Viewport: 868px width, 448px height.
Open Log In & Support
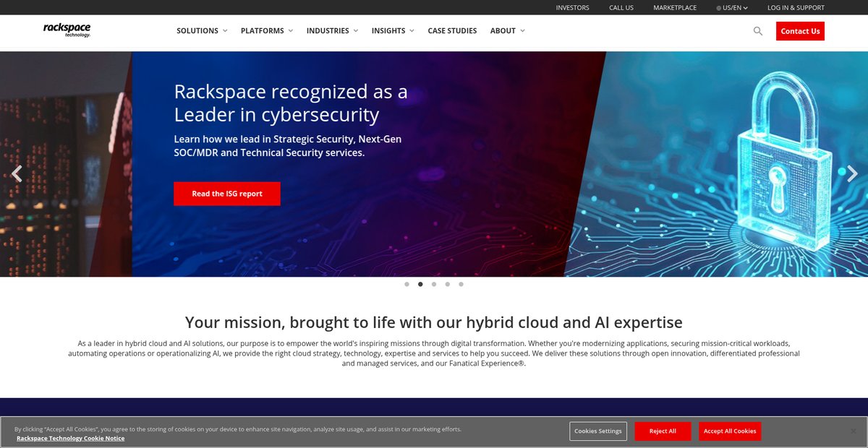tap(796, 8)
